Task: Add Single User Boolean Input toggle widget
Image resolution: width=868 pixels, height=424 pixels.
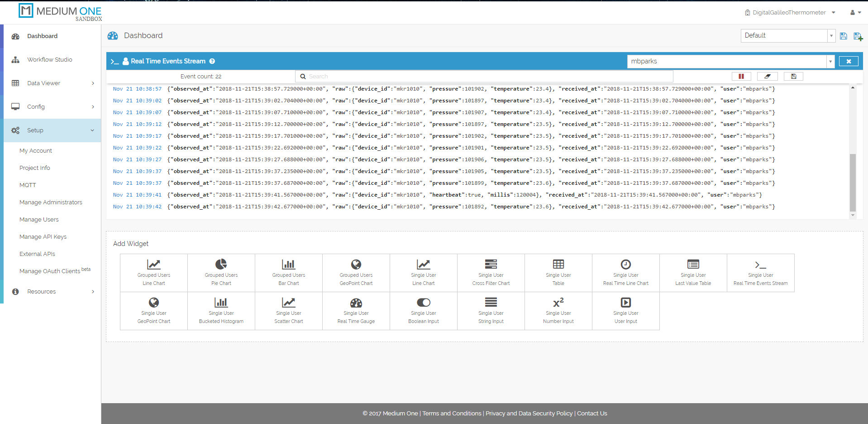Action: [423, 311]
